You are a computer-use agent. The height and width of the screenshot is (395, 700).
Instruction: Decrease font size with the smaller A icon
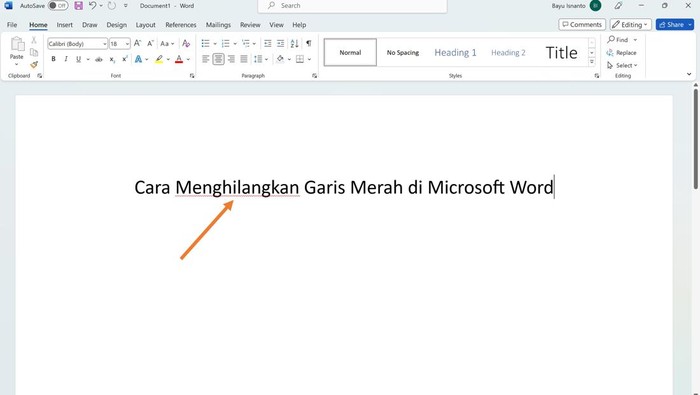click(150, 43)
